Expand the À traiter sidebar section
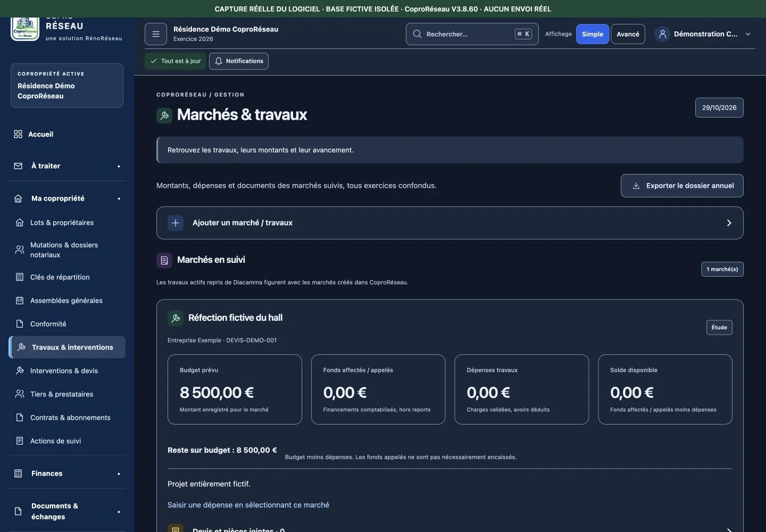Image resolution: width=766 pixels, height=532 pixels. tap(67, 166)
